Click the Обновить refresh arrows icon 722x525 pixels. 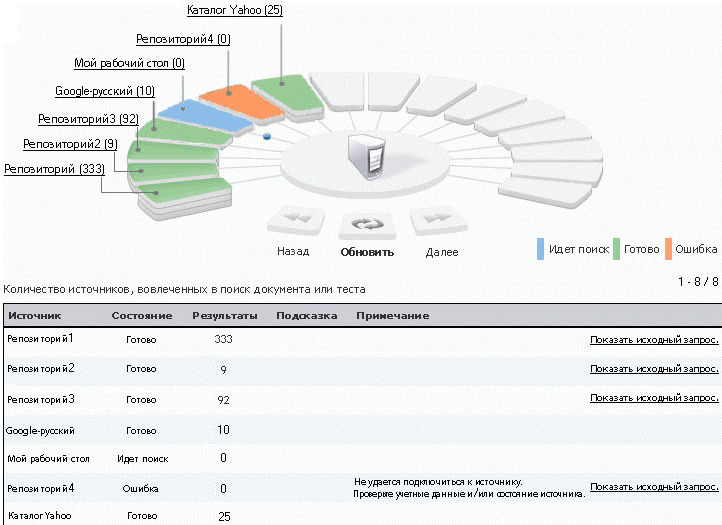click(367, 225)
